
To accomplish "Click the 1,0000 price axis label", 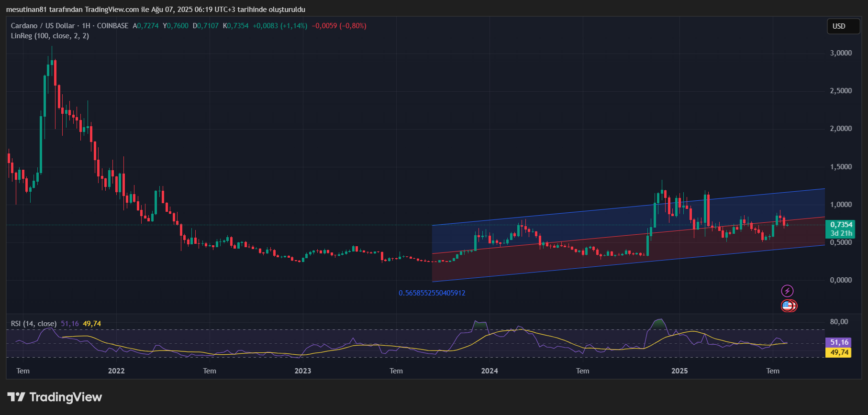I will click(841, 205).
